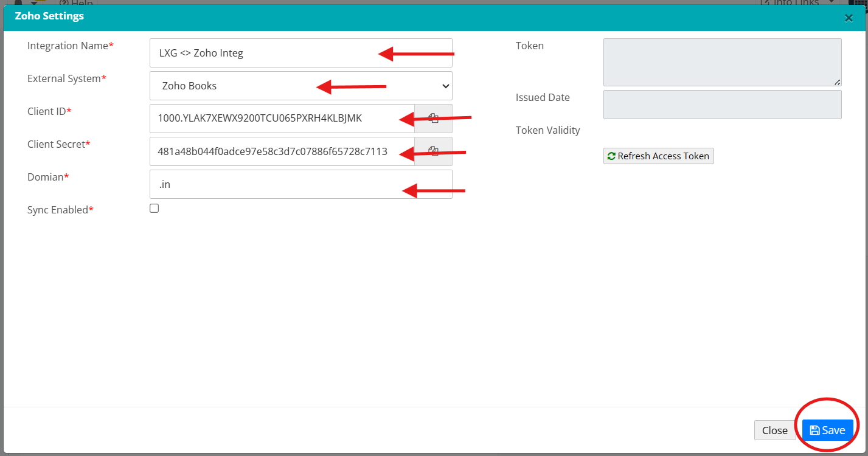
Task: Click the Issued Date field
Action: point(721,105)
